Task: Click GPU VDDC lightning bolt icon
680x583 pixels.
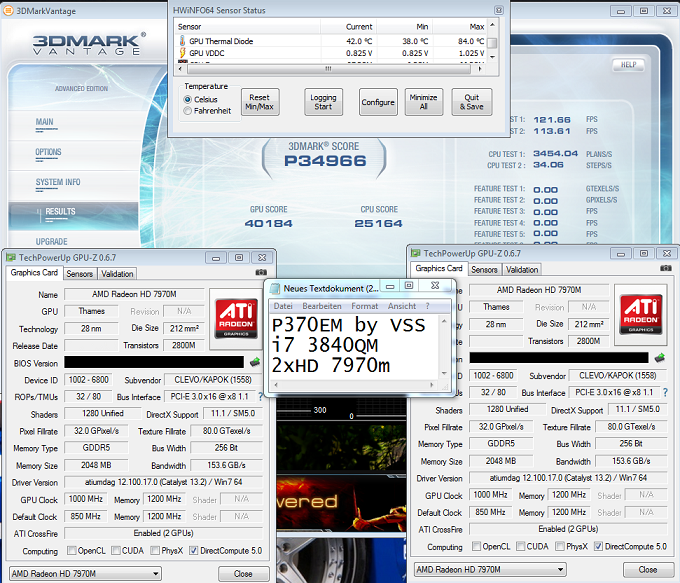Action: (x=182, y=53)
